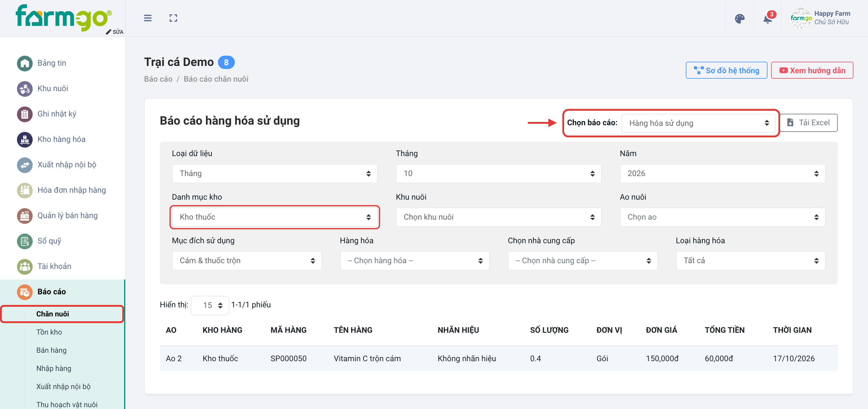The height and width of the screenshot is (409, 868).
Task: Change the Hiển thị rows count selector
Action: tap(210, 305)
